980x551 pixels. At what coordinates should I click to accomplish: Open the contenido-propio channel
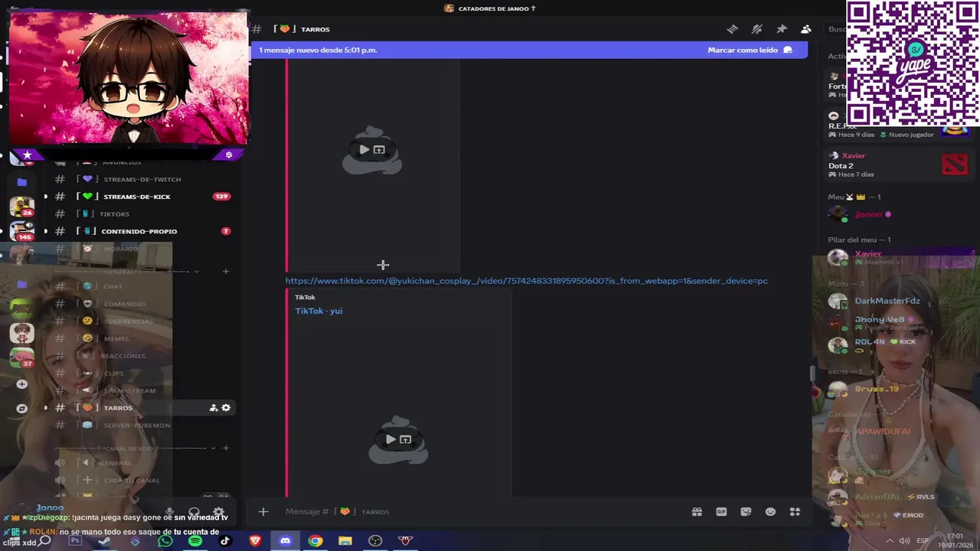point(142,231)
